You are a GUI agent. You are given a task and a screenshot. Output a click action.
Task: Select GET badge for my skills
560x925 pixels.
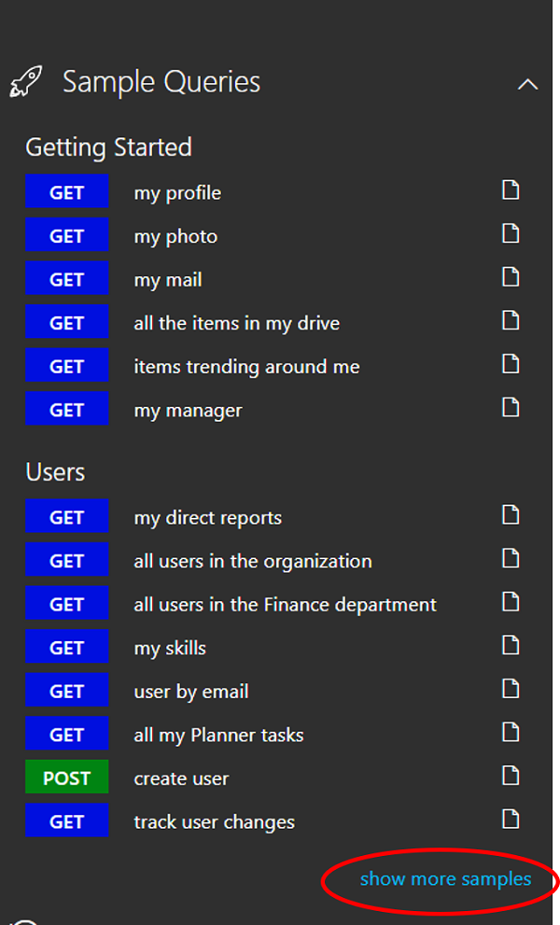coord(66,648)
